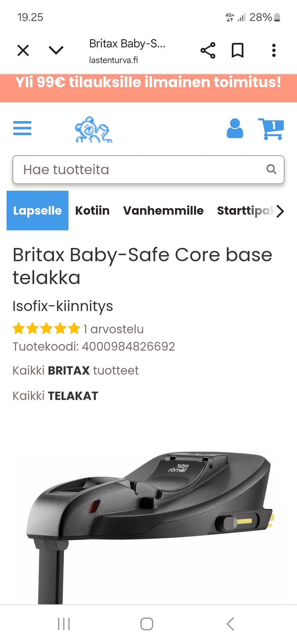
Task: Share this page via share icon
Action: (x=208, y=50)
